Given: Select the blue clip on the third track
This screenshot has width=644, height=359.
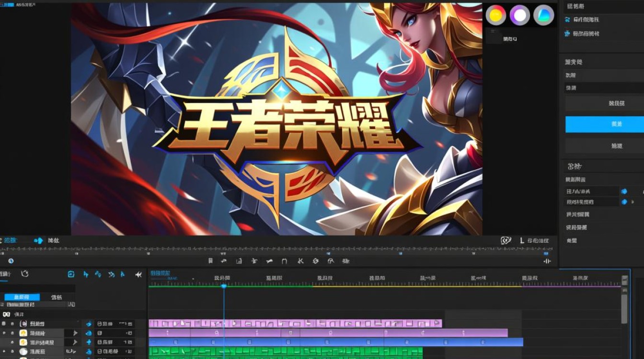Looking at the screenshot, I should click(336, 342).
